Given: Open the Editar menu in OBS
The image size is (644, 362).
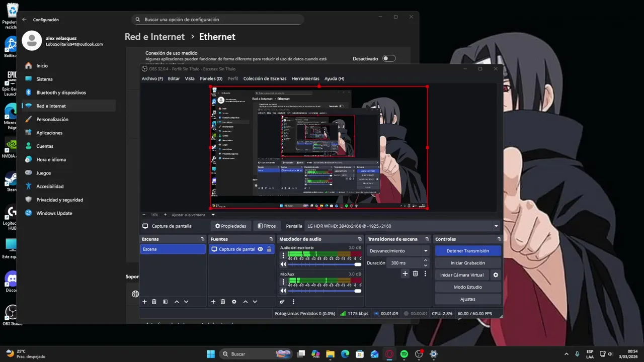Looking at the screenshot, I should (174, 78).
